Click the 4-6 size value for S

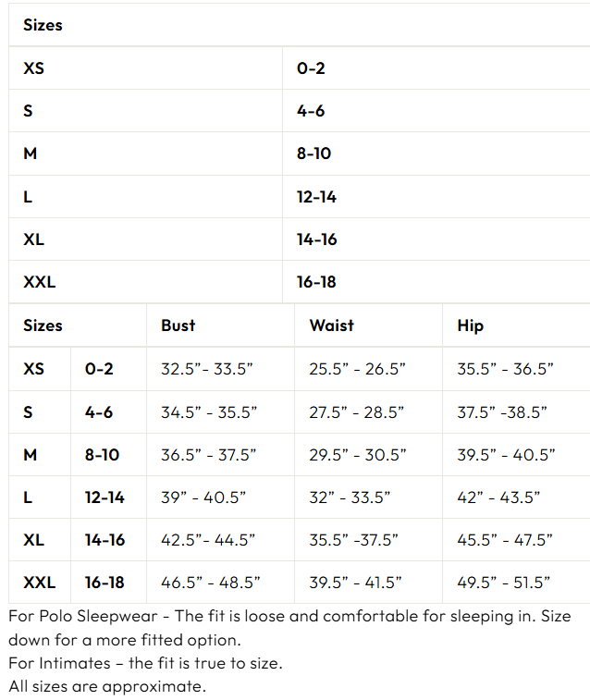click(311, 111)
